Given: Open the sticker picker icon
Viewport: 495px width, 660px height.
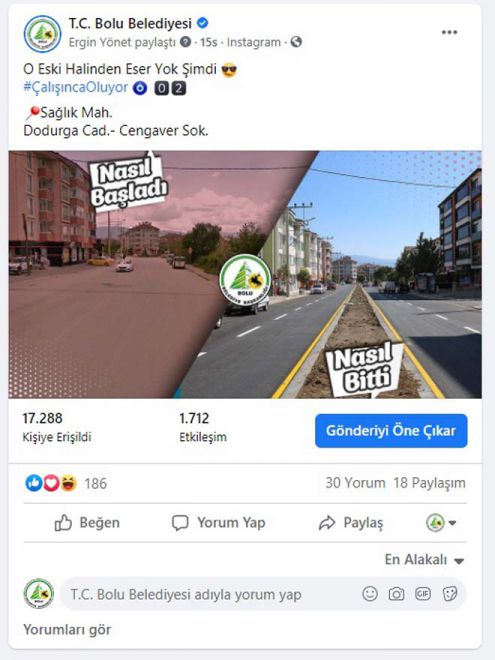Looking at the screenshot, I should tap(450, 594).
